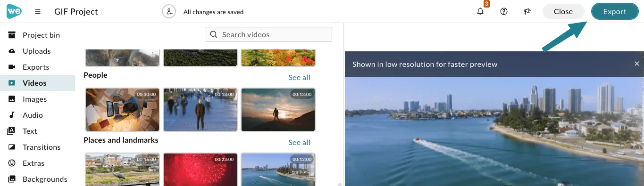Select the desk overhead 00:30:00 video
Screen dimensions: 644x186
pyautogui.click(x=122, y=109)
